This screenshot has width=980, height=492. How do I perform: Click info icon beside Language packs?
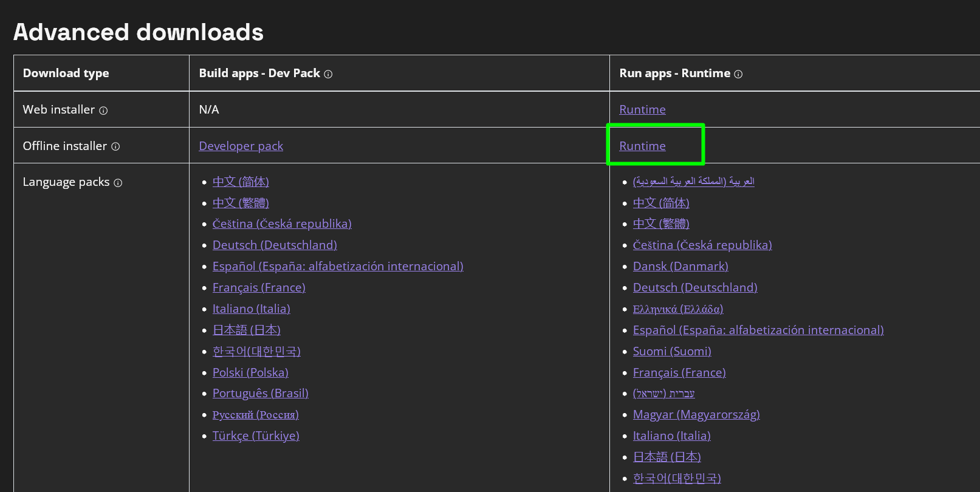pyautogui.click(x=118, y=183)
